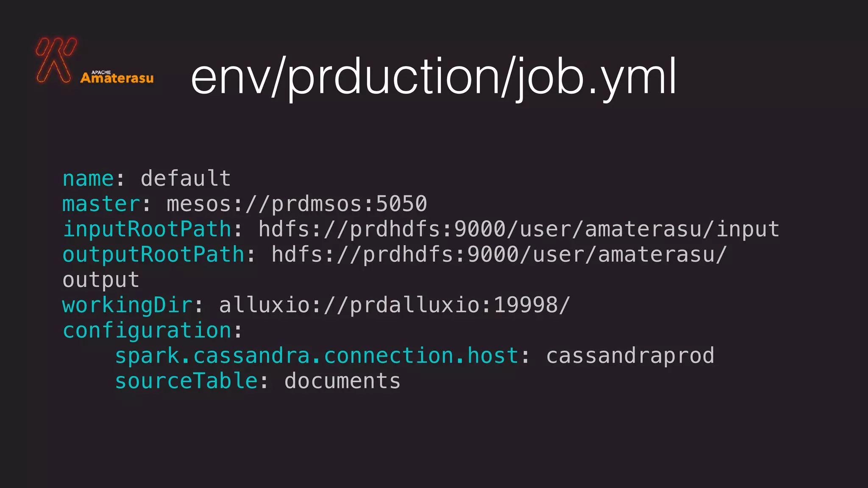The height and width of the screenshot is (488, 868).
Task: Select the 'workingDir' key
Action: pos(128,305)
